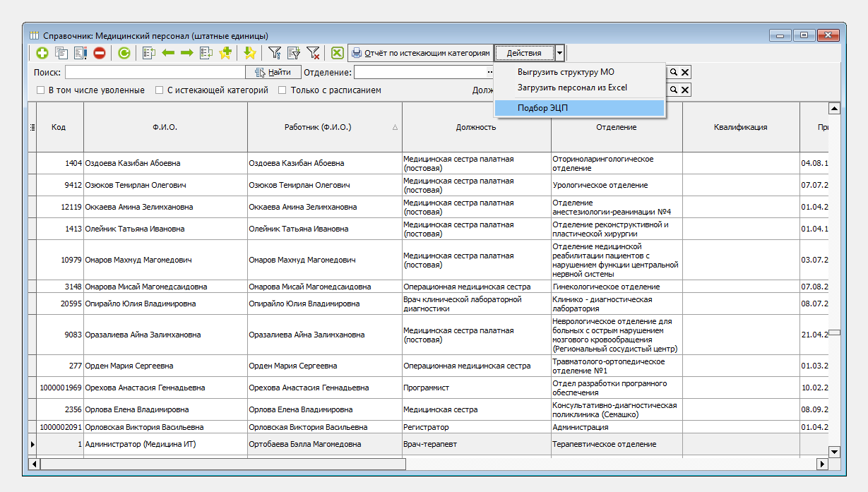Click the green left arrow icon

click(x=168, y=53)
